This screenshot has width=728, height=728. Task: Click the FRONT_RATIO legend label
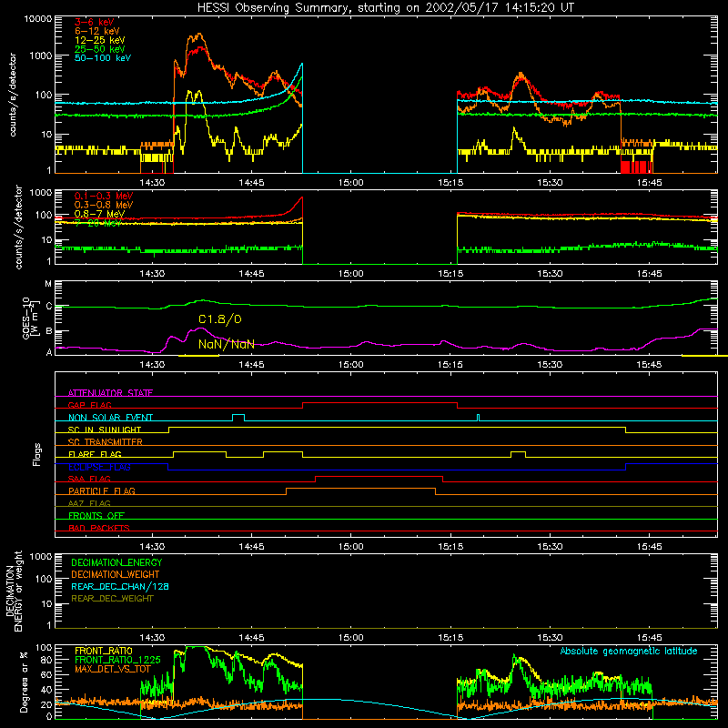[104, 651]
